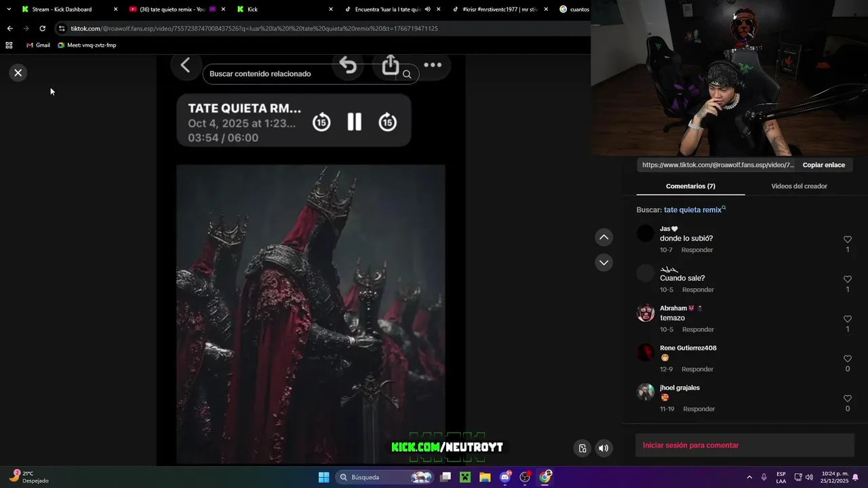Click the share icon in the video
Image resolution: width=868 pixels, height=488 pixels.
(x=391, y=65)
